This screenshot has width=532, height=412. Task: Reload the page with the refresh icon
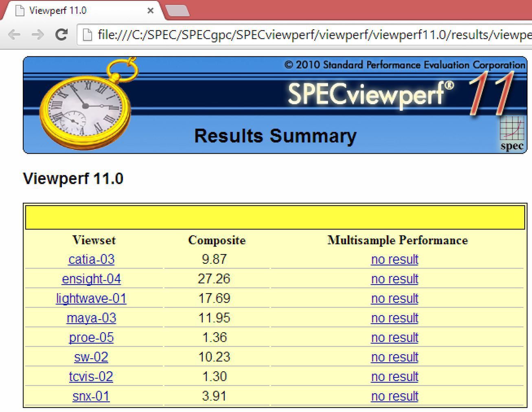point(61,35)
